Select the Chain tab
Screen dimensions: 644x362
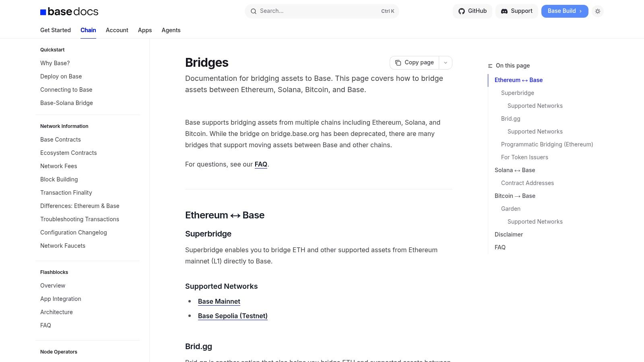tap(88, 30)
